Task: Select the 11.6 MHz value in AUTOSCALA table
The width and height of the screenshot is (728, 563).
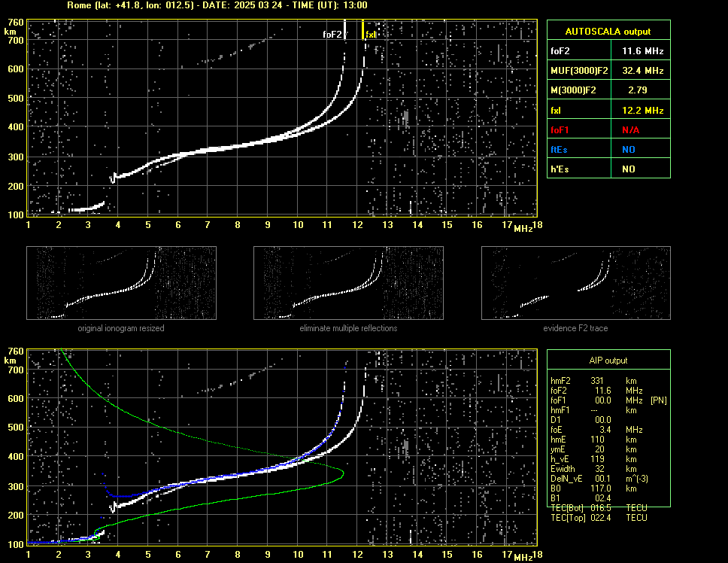Action: pyautogui.click(x=642, y=51)
